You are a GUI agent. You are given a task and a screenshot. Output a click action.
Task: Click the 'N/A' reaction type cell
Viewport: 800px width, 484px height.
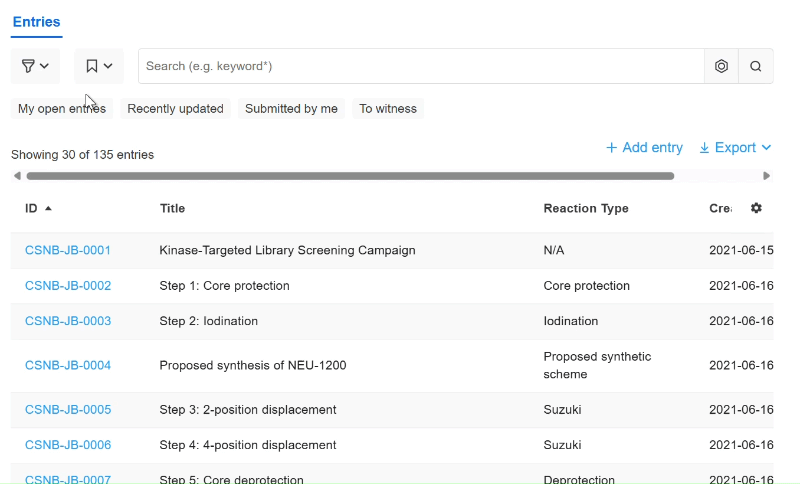pyautogui.click(x=554, y=250)
